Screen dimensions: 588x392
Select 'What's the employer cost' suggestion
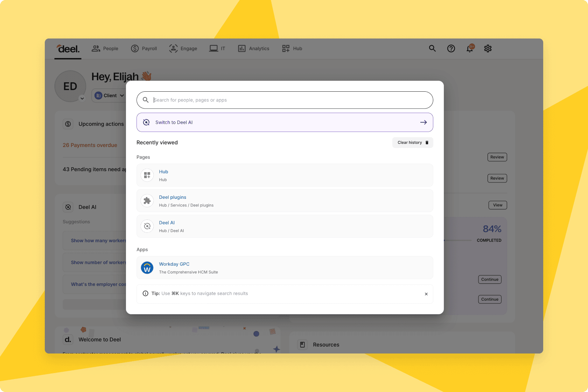[x=95, y=285]
